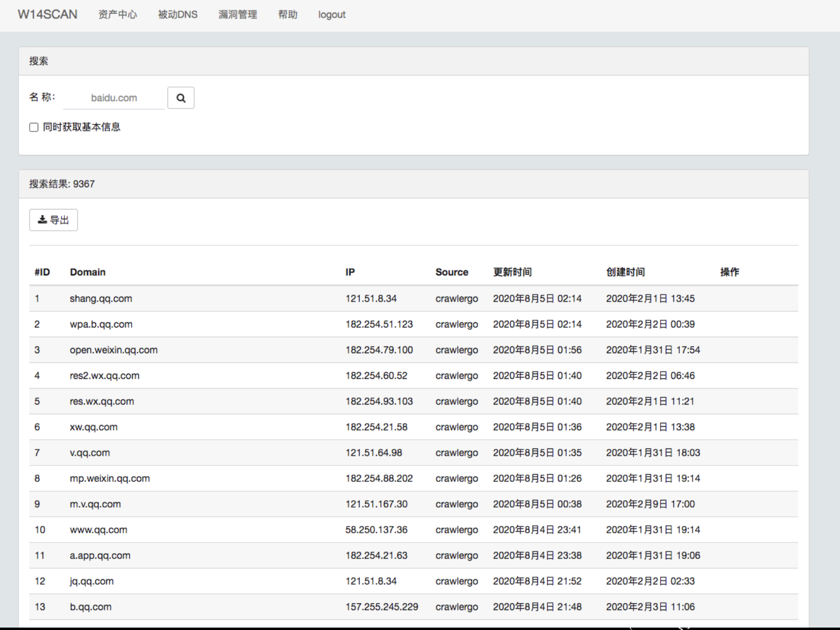Click the 搜索 panel heading
Viewport: 840px width, 630px height.
pos(39,61)
